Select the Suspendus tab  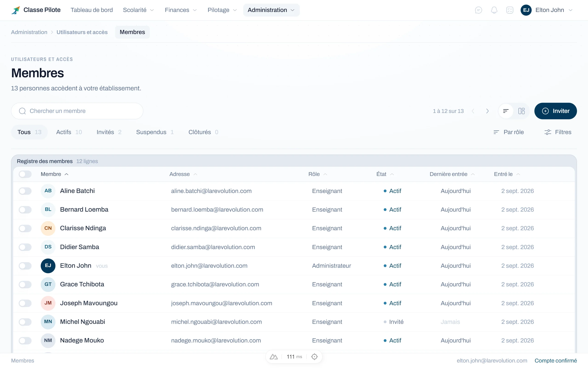coord(155,132)
